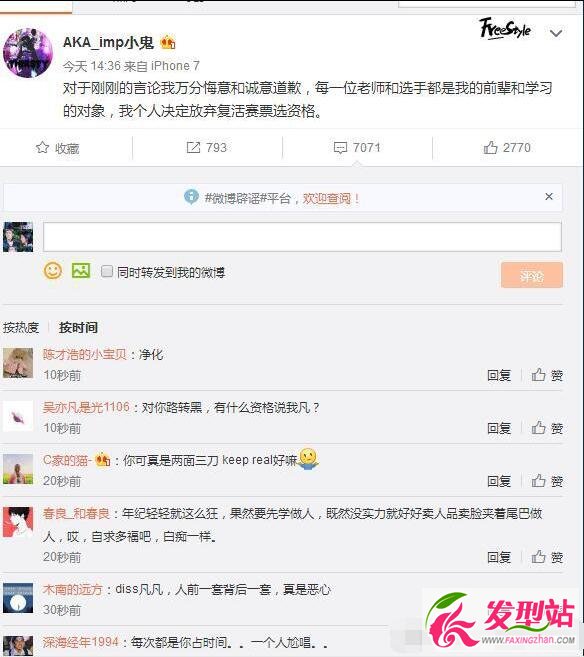Click the comment text input box
The width and height of the screenshot is (584, 657).
[x=302, y=237]
